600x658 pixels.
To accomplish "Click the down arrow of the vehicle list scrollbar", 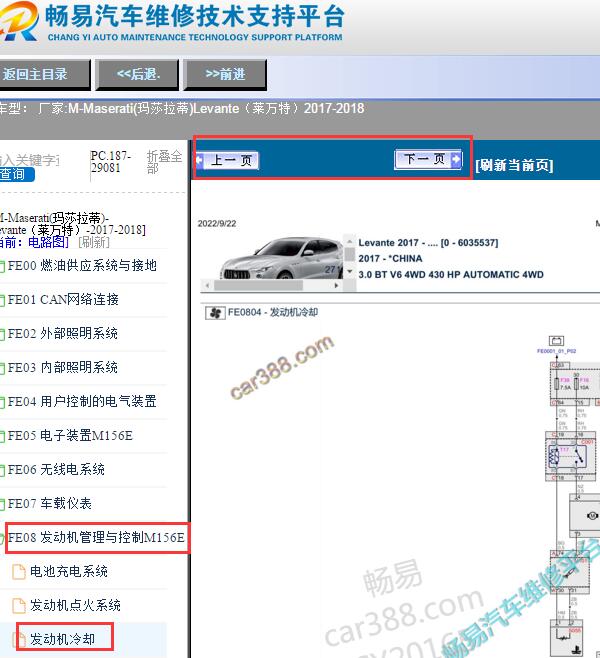I will tap(350, 272).
